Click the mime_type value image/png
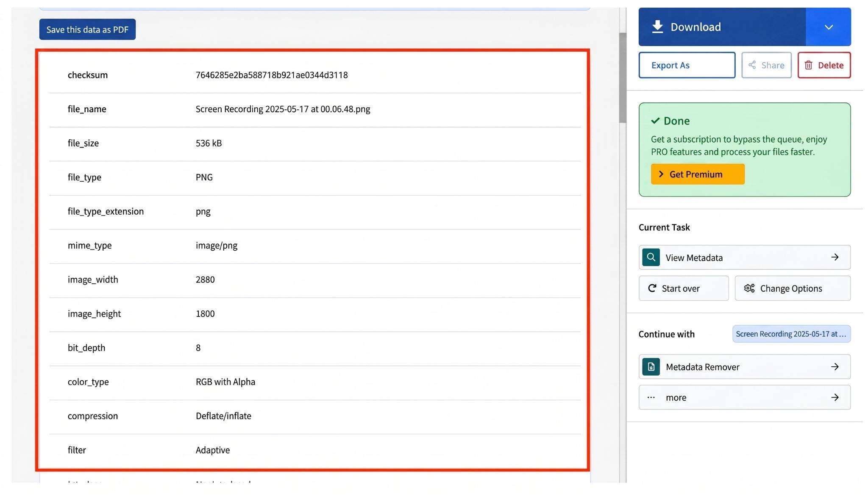This screenshot has width=868, height=498. (217, 246)
